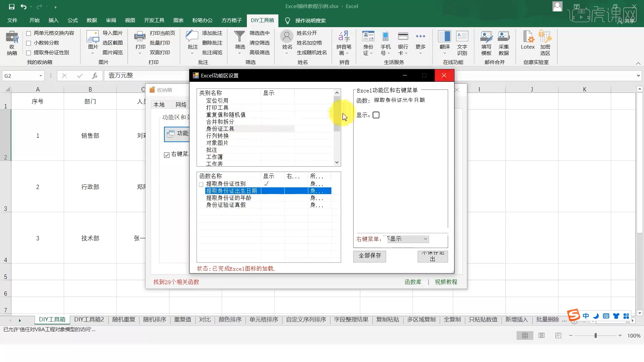Switch to page break preview icon
The height and width of the screenshot is (362, 644).
pyautogui.click(x=558, y=336)
